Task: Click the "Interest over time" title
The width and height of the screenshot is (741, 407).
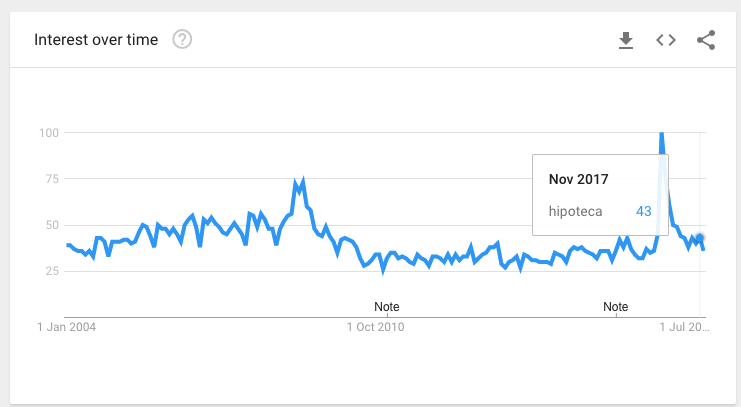Action: click(98, 40)
